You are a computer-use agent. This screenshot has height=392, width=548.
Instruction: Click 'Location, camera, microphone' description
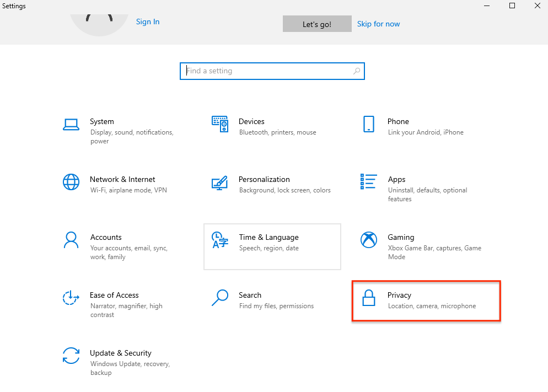[432, 306]
